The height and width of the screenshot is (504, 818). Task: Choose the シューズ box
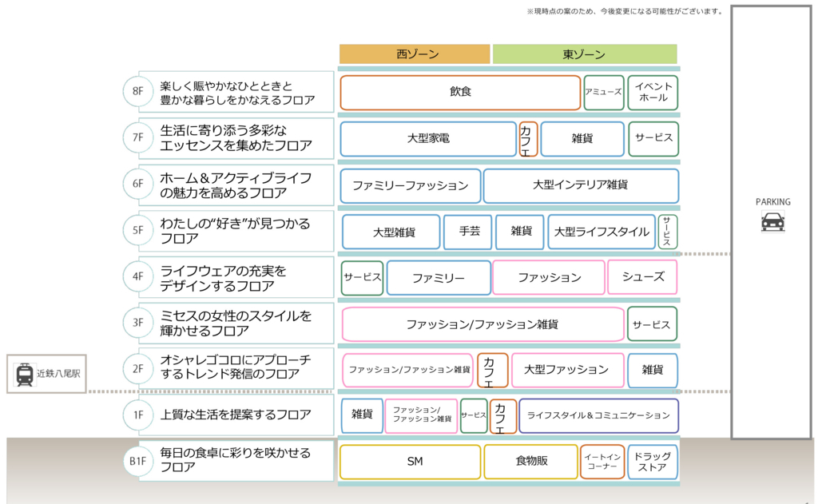click(643, 277)
